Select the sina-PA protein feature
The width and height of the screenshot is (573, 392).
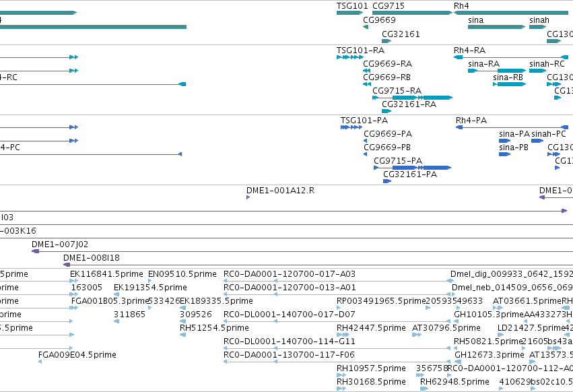point(505,141)
